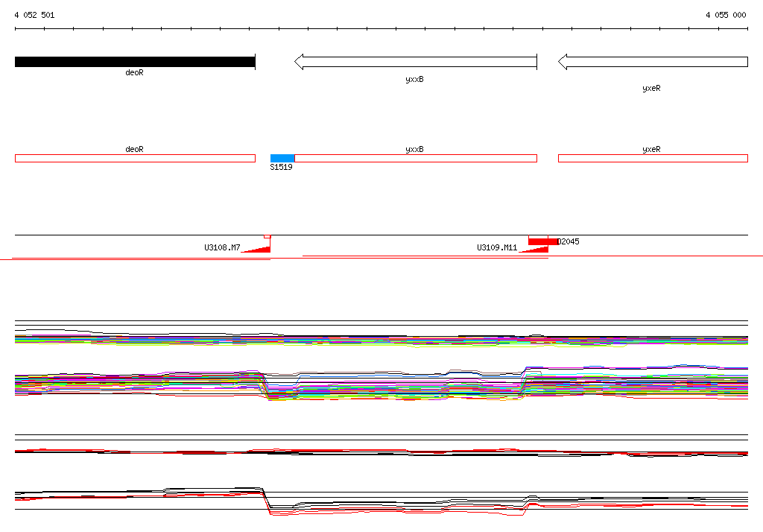Click the U3108.M7 text label
This screenshot has height=532, width=763.
222,247
